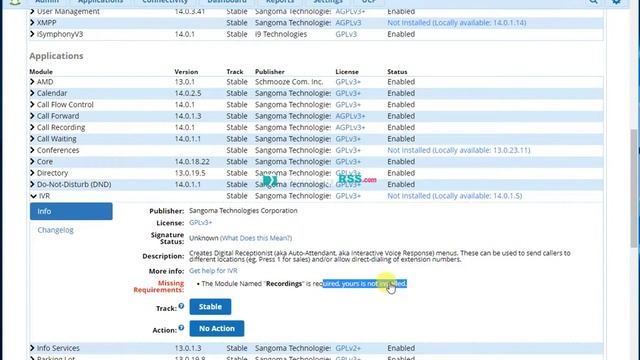This screenshot has width=640, height=360.
Task: Open the Info tab of IVR
Action: [71, 211]
